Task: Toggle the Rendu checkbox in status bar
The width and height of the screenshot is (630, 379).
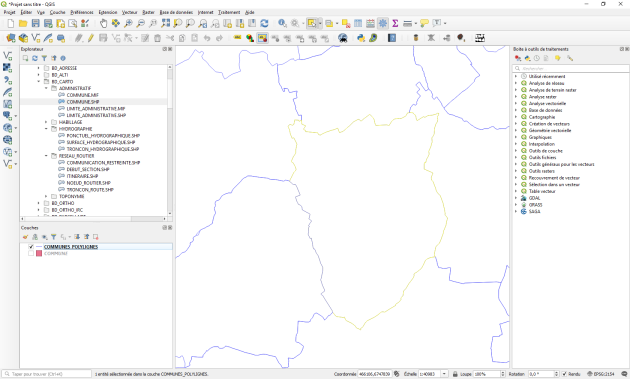Action: (565, 374)
